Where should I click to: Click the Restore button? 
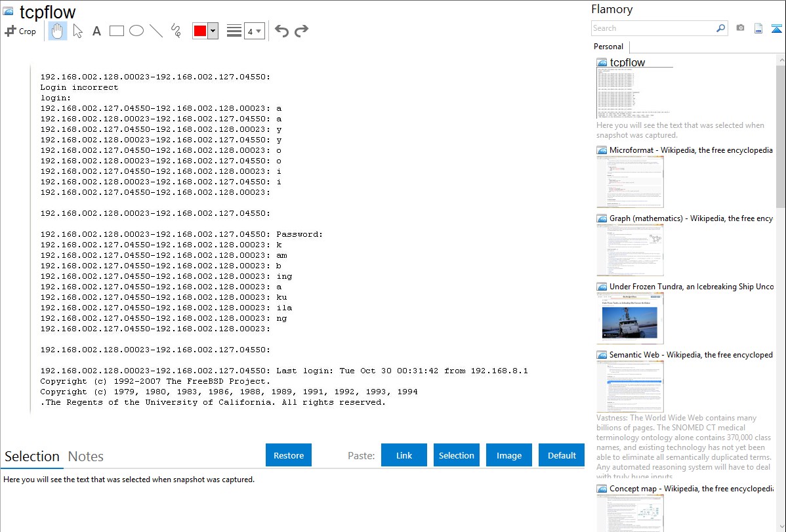(x=289, y=455)
